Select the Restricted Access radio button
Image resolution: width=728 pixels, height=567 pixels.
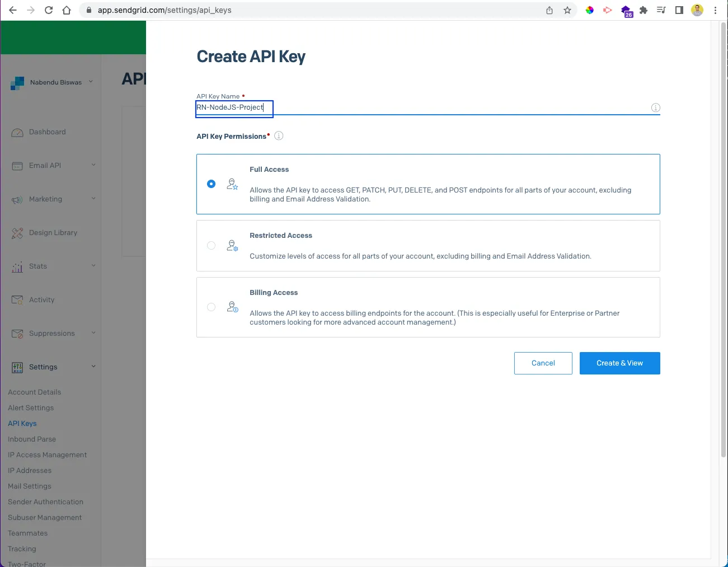[x=211, y=245]
